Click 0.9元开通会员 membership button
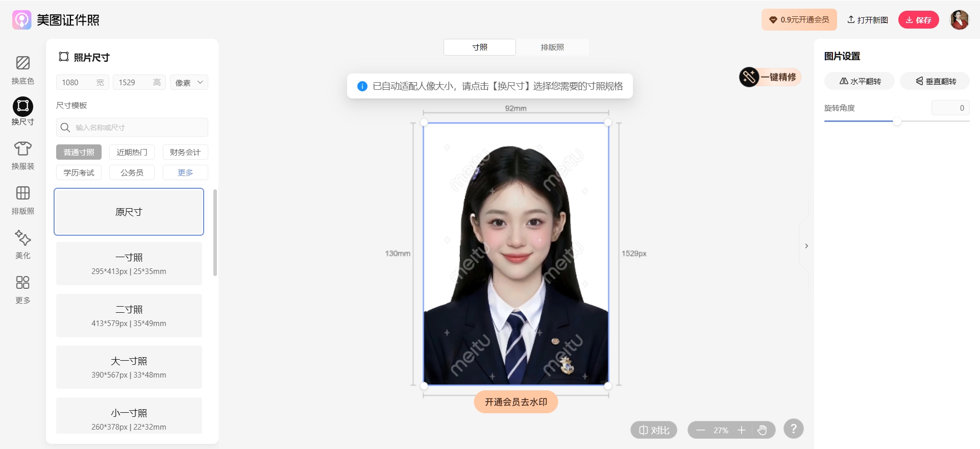 pyautogui.click(x=799, y=19)
